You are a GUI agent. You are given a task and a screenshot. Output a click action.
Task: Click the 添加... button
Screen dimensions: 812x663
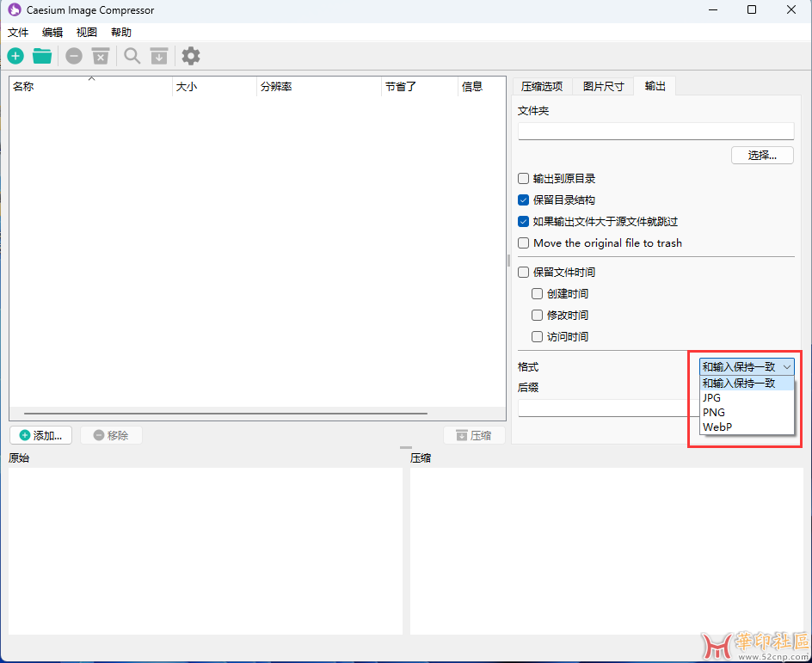pos(40,435)
